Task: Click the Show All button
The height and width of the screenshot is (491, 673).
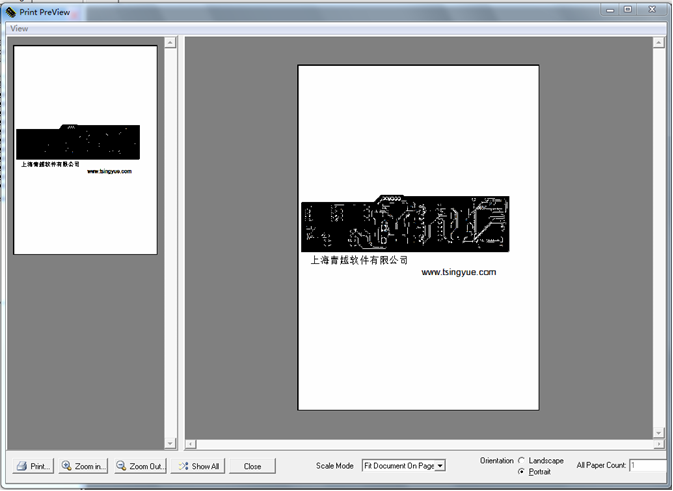Action: coord(198,466)
